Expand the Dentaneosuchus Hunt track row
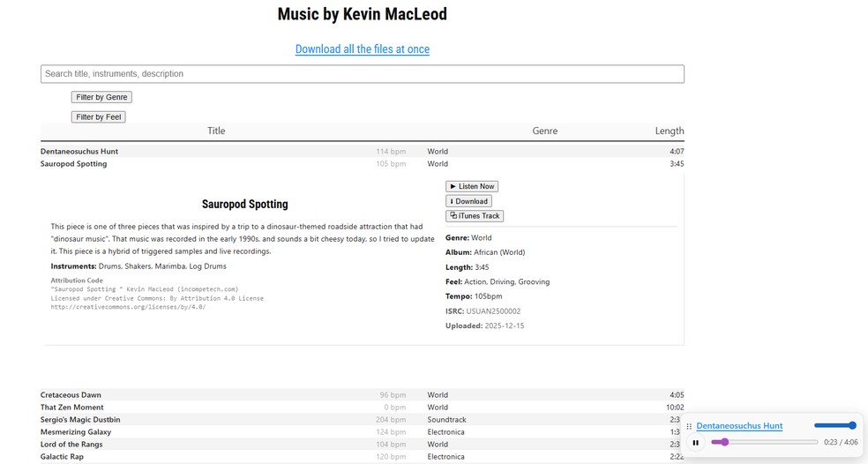 pos(79,152)
